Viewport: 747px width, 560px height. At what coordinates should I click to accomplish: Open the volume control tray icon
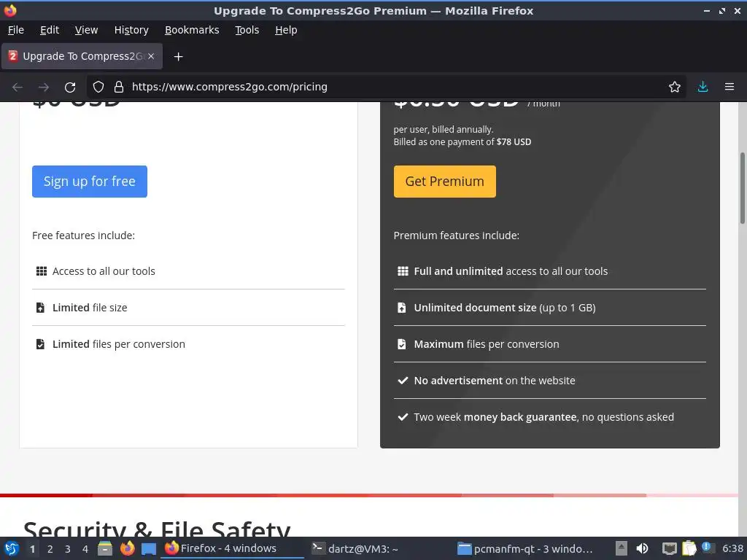(x=642, y=548)
